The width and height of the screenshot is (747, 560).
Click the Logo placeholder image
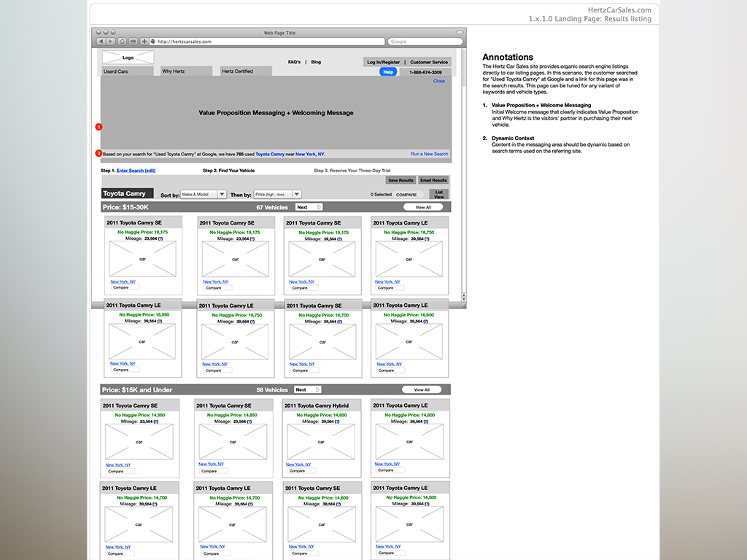[128, 57]
